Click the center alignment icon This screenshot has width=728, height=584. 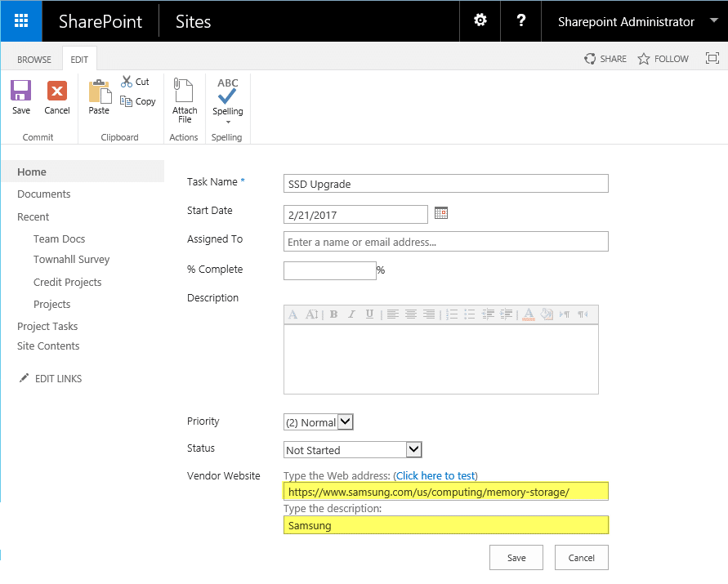[411, 314]
